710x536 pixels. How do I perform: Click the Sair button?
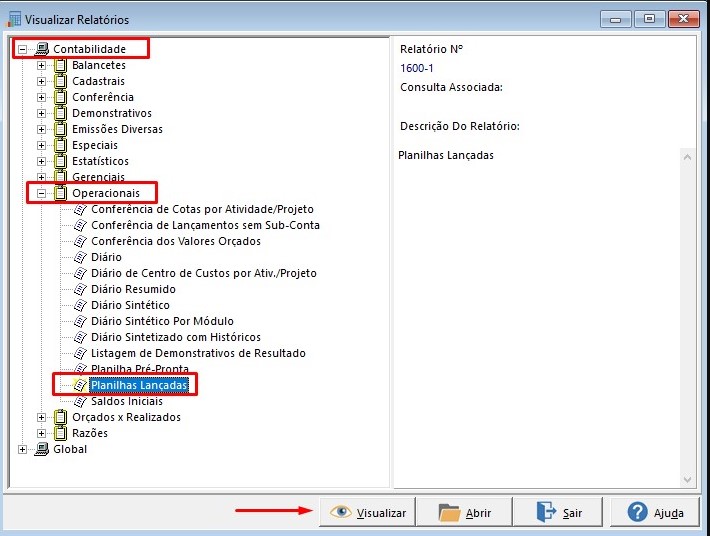click(558, 512)
